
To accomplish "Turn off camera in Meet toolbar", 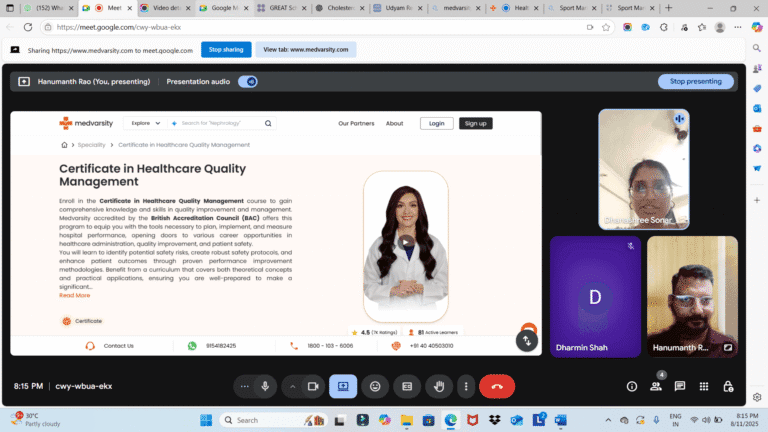I will click(x=312, y=386).
